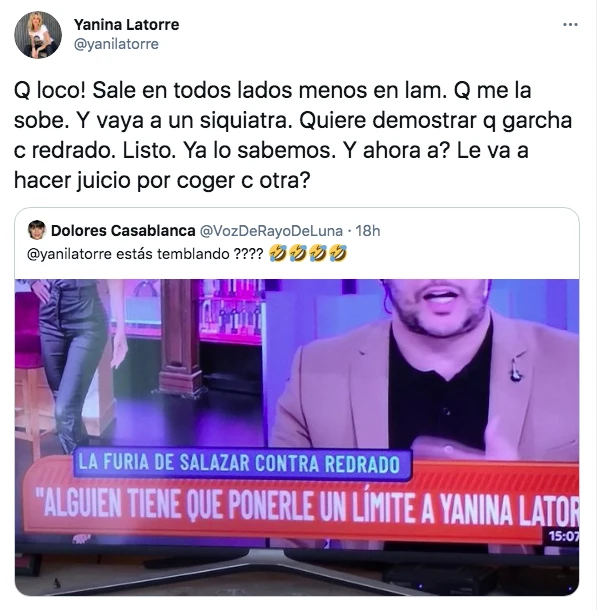Open the Yanina Latorre display name
Screen dimensions: 597x610
127,25
